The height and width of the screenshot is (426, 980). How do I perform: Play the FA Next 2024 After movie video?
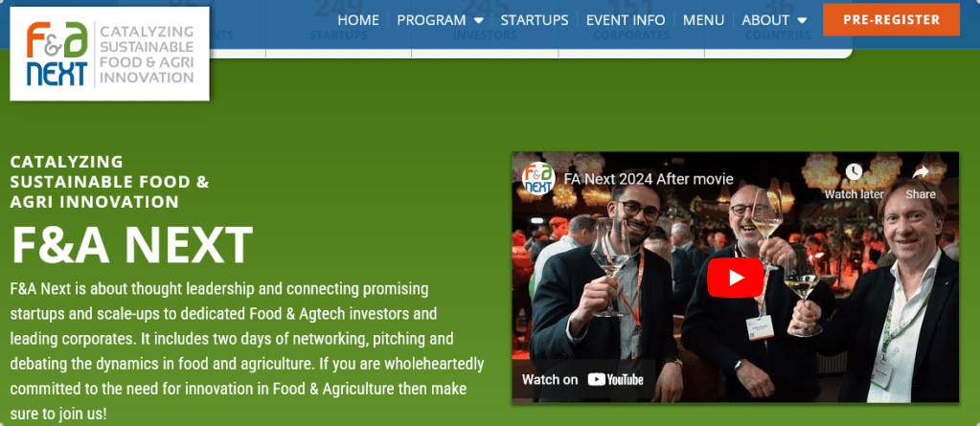pos(735,278)
